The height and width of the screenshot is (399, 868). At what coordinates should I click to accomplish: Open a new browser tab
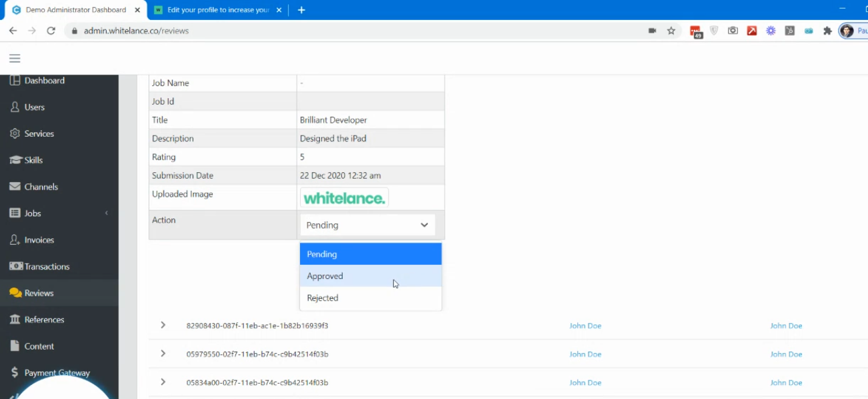point(301,10)
